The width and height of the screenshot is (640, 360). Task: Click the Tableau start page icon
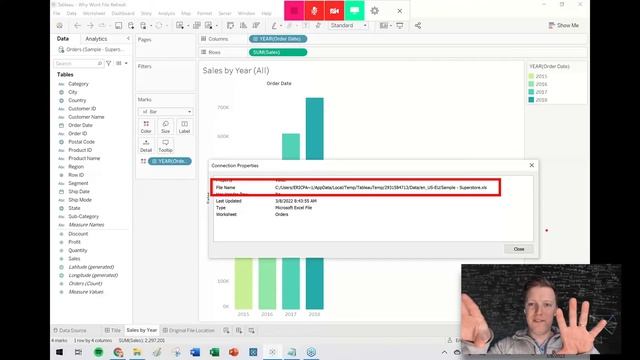[60, 25]
